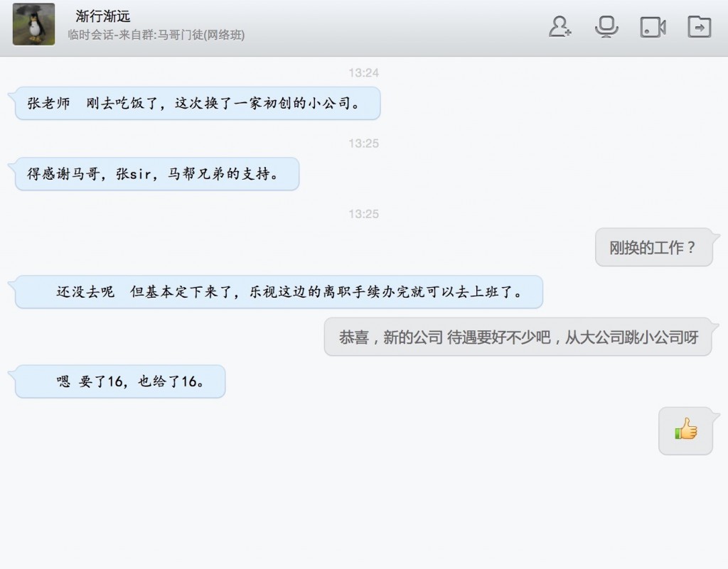The width and height of the screenshot is (728, 569).
Task: Click the 13:24 timestamp label
Action: [363, 72]
